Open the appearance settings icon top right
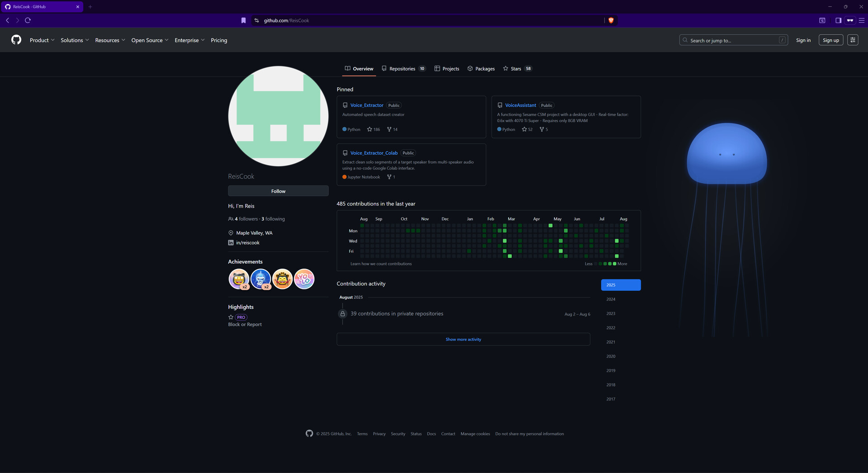The width and height of the screenshot is (868, 473). (853, 40)
